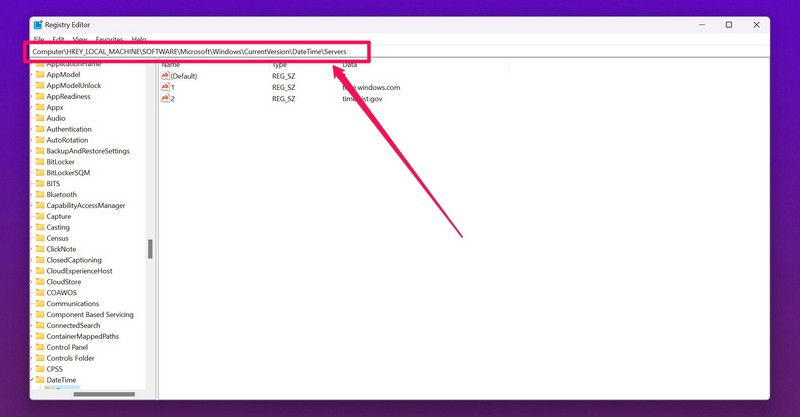Screen dimensions: 800x417
Task: Click REG_SZ type in row 1
Action: pos(284,87)
